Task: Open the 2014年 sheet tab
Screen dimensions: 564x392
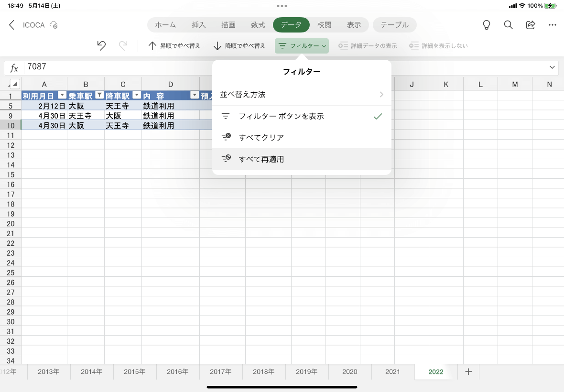Action: click(x=92, y=371)
